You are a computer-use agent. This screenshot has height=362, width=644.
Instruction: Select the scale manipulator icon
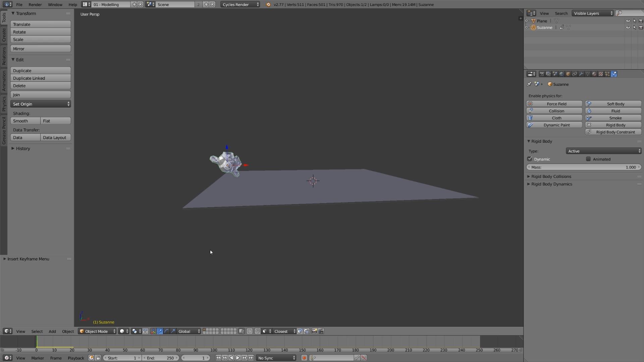coord(173,331)
